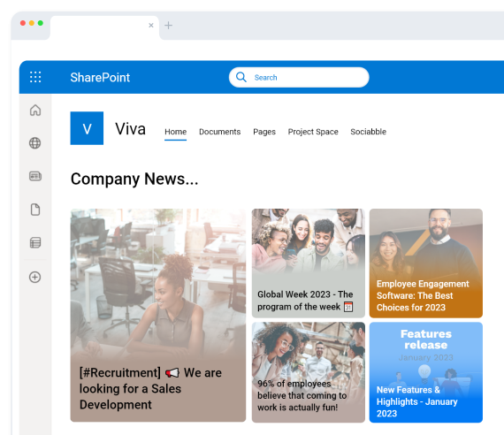Click the red window close dot
This screenshot has width=504, height=435.
(x=23, y=23)
